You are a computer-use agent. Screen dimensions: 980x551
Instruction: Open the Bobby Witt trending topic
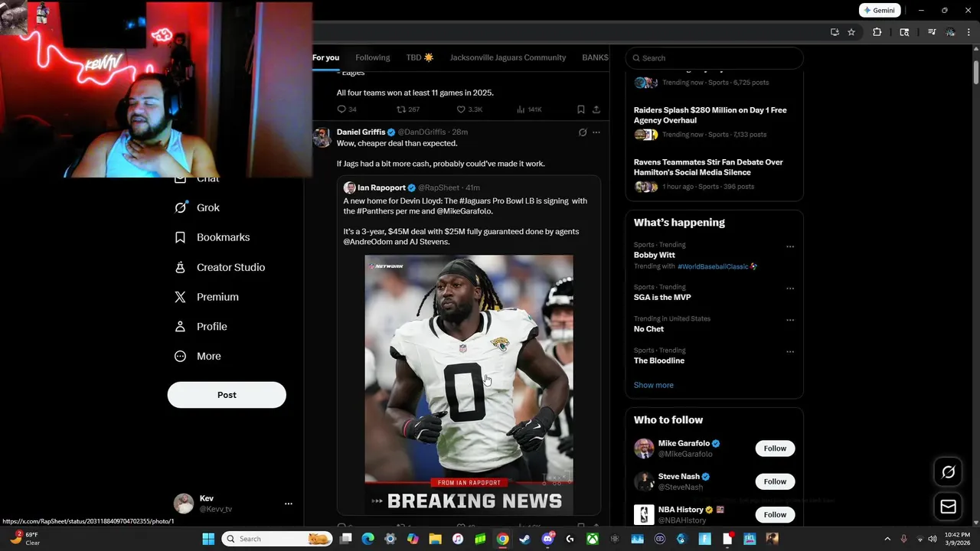pyautogui.click(x=654, y=255)
